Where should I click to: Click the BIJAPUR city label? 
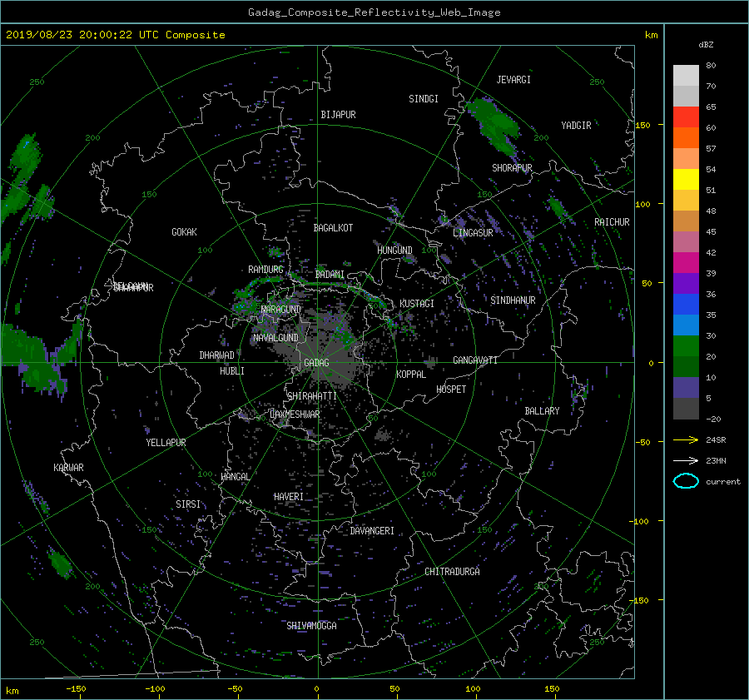click(338, 115)
